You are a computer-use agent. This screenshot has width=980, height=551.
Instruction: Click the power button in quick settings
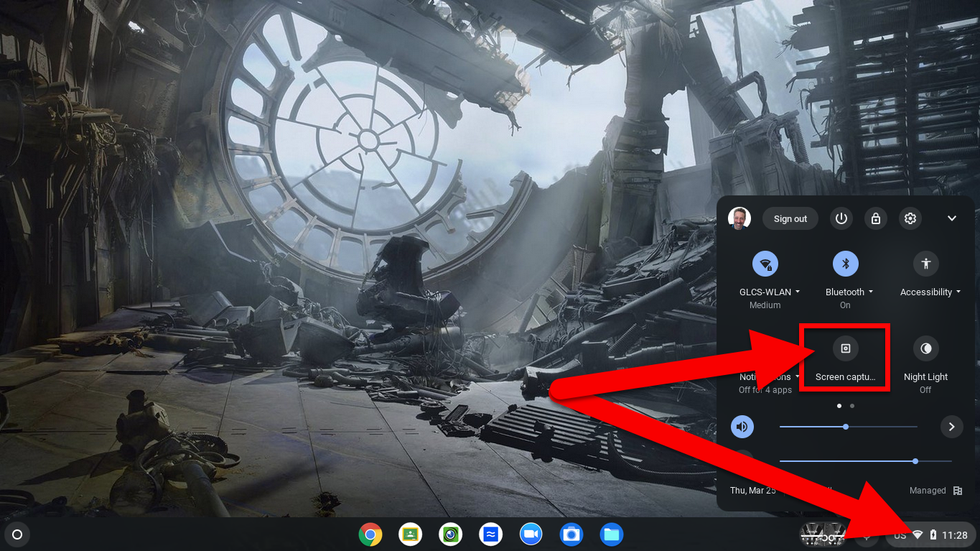[841, 218]
